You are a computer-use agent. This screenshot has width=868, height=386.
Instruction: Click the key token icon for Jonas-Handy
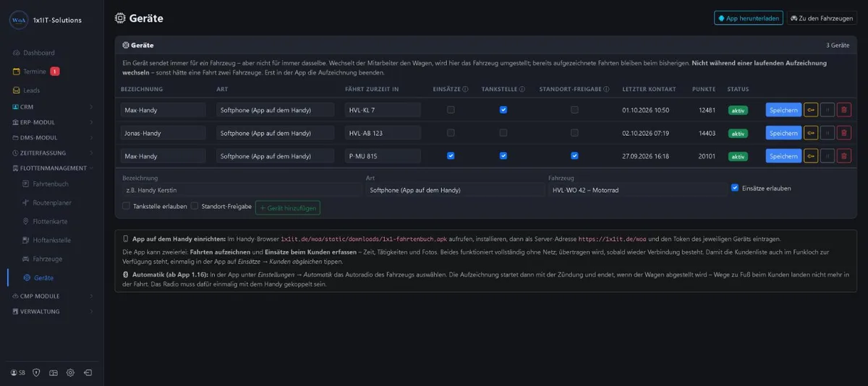click(811, 133)
